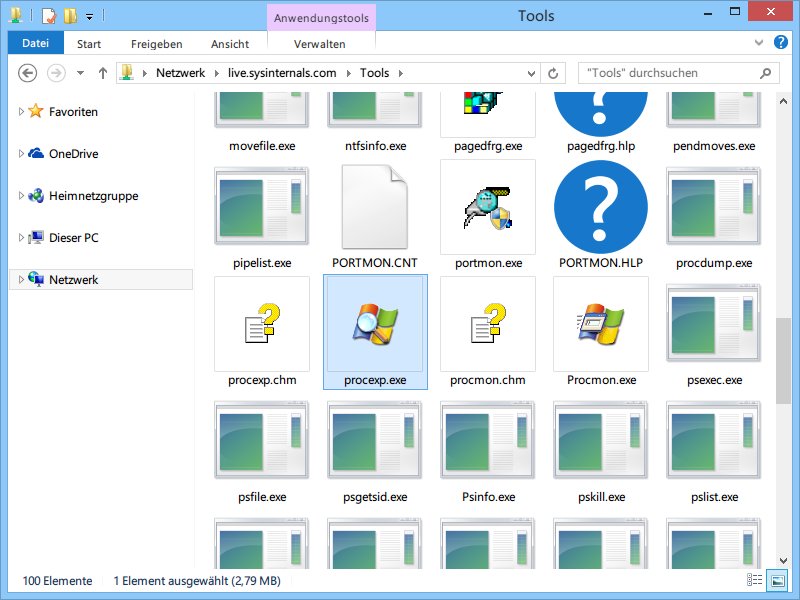Select the pskill.exe icon

(601, 440)
